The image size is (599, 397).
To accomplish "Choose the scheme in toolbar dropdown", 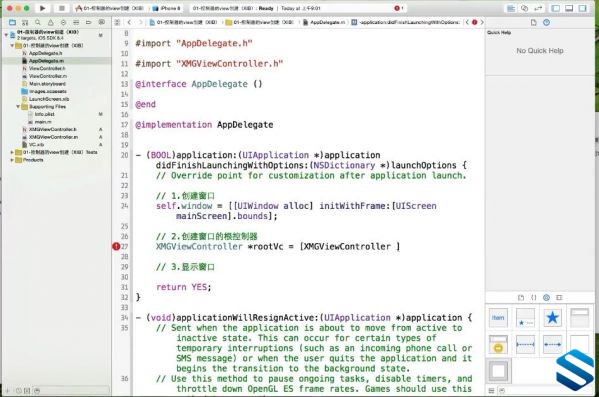I will tap(110, 8).
